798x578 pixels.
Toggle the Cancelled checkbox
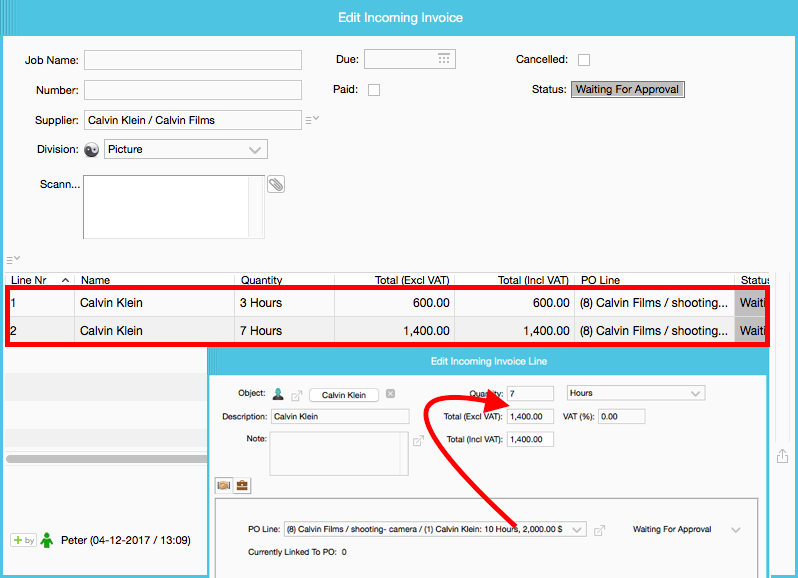584,60
